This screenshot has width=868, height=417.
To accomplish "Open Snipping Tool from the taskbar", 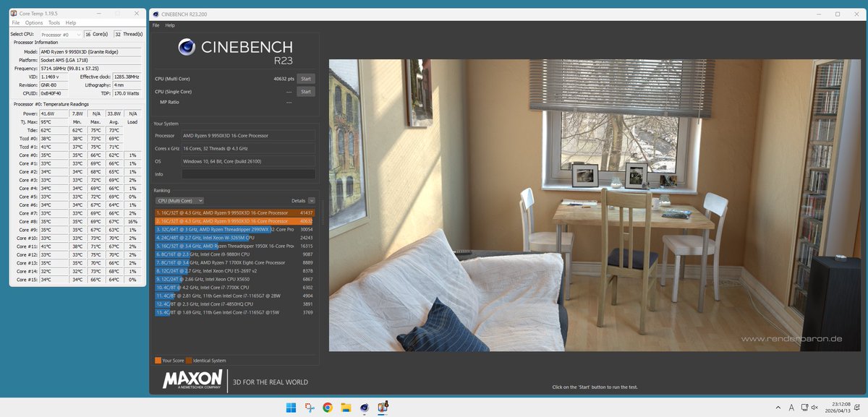I will tap(310, 408).
